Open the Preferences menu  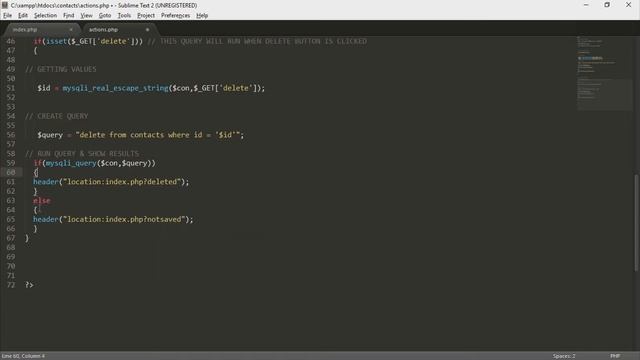tap(175, 16)
